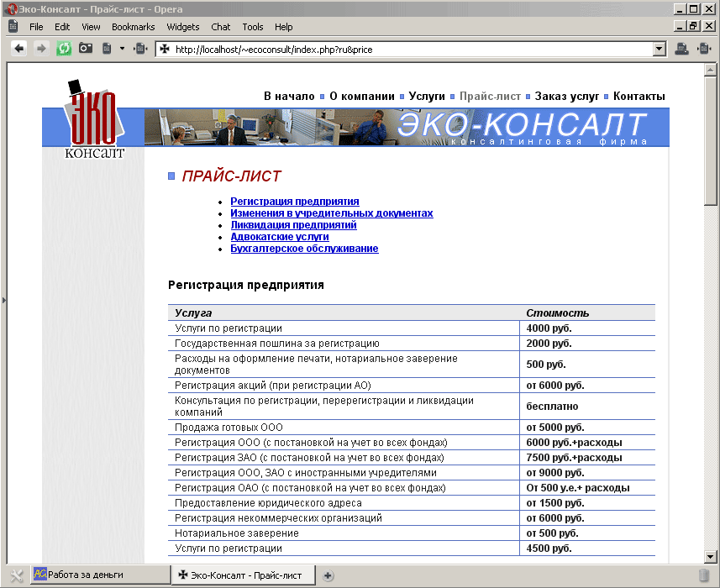Click the Эко Консалт logo image

(x=94, y=119)
